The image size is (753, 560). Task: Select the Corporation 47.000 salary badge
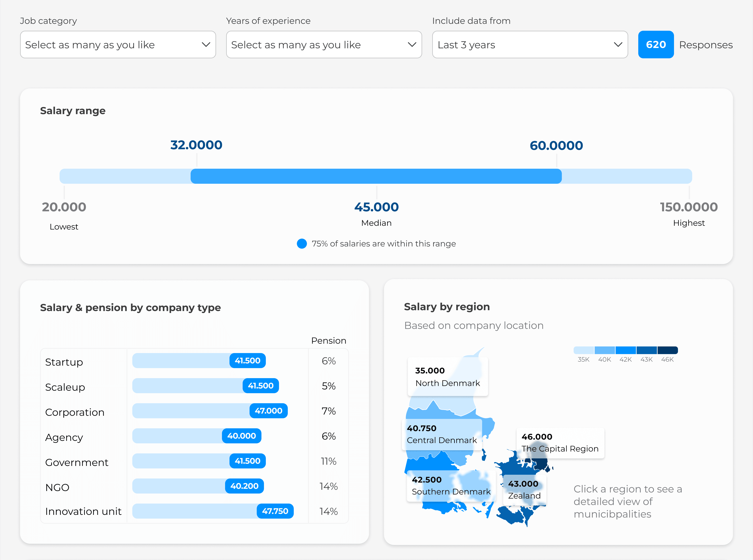click(268, 411)
